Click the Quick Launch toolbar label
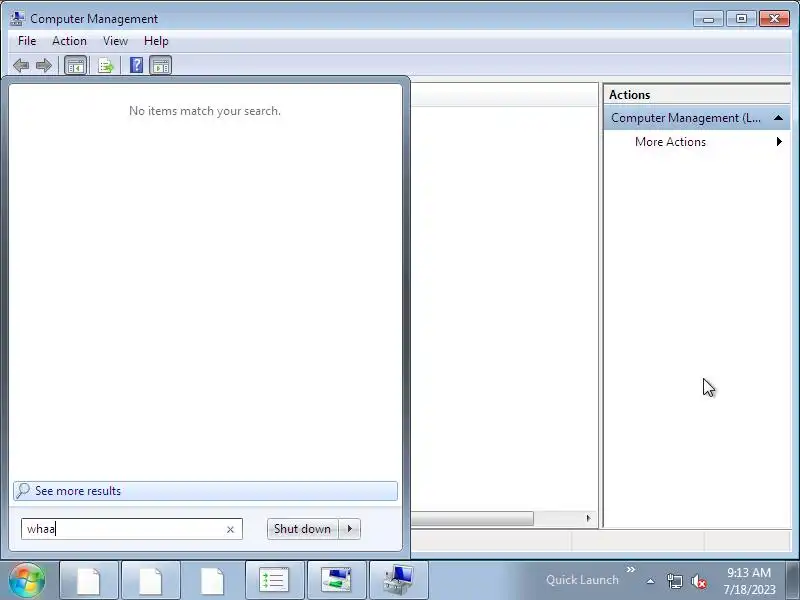The image size is (800, 600). click(x=582, y=580)
